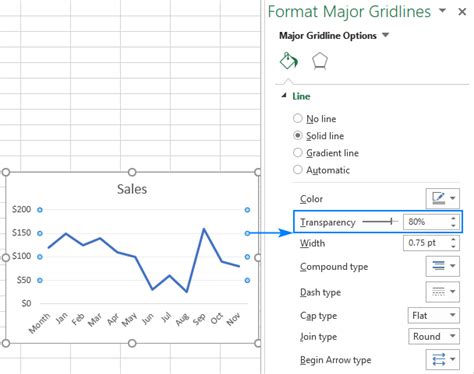The image size is (474, 374).
Task: Open the Cap type Flat dropdown
Action: 434,315
